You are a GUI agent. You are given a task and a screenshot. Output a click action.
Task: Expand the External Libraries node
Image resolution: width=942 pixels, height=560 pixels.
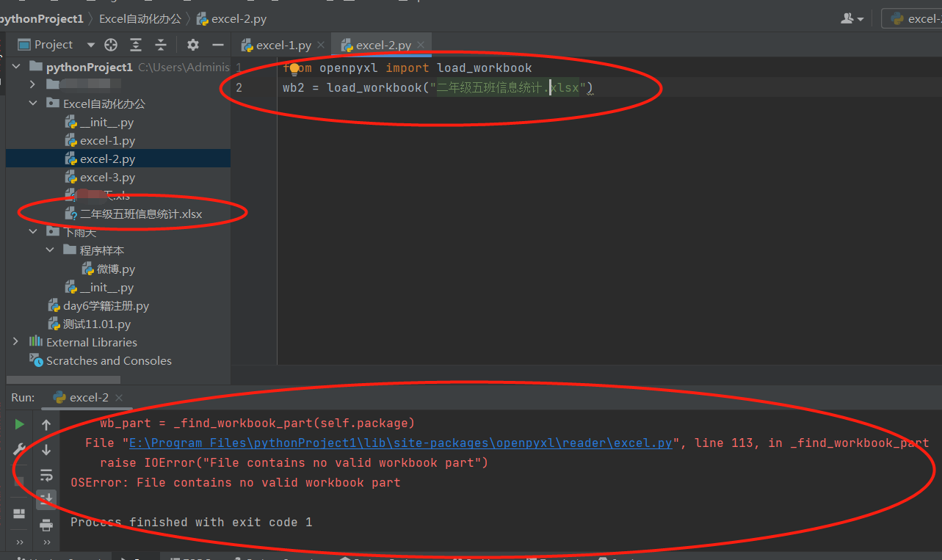pos(16,342)
